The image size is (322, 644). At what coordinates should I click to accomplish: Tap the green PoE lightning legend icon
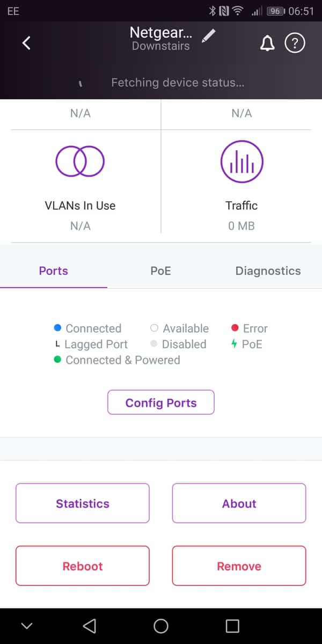pos(234,344)
